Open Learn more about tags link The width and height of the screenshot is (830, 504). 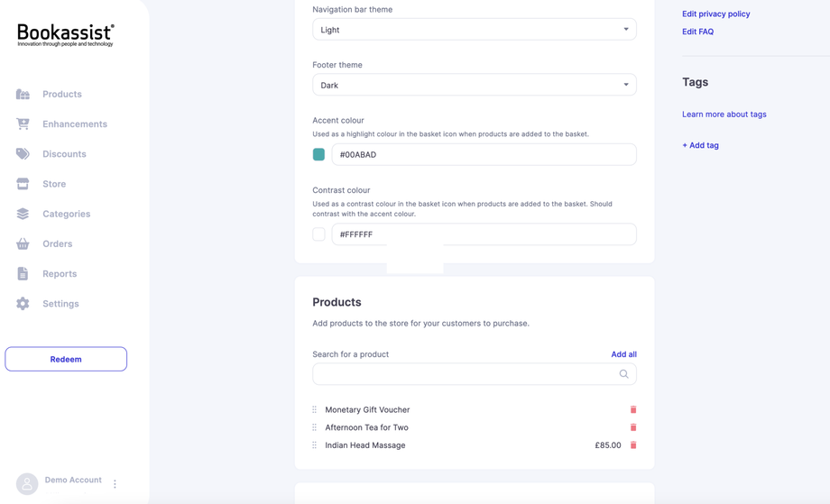724,115
